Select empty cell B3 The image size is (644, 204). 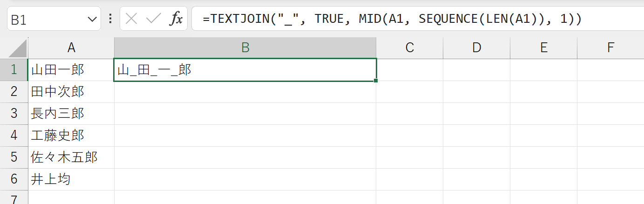pos(245,114)
